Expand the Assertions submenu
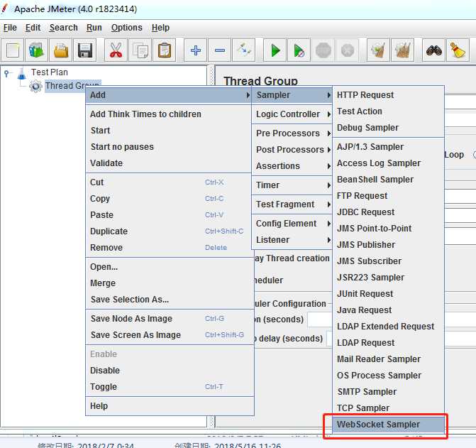The width and height of the screenshot is (476, 448). click(292, 166)
